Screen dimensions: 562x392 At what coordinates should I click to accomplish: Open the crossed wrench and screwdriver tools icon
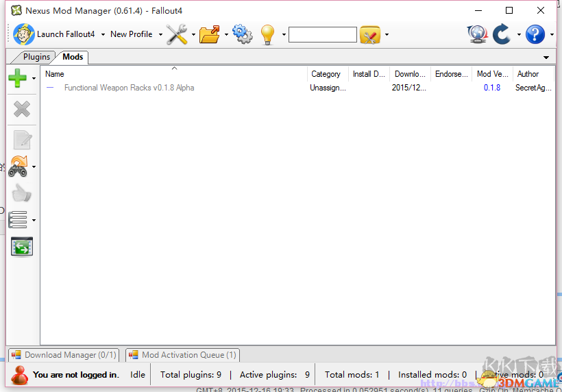coord(177,34)
